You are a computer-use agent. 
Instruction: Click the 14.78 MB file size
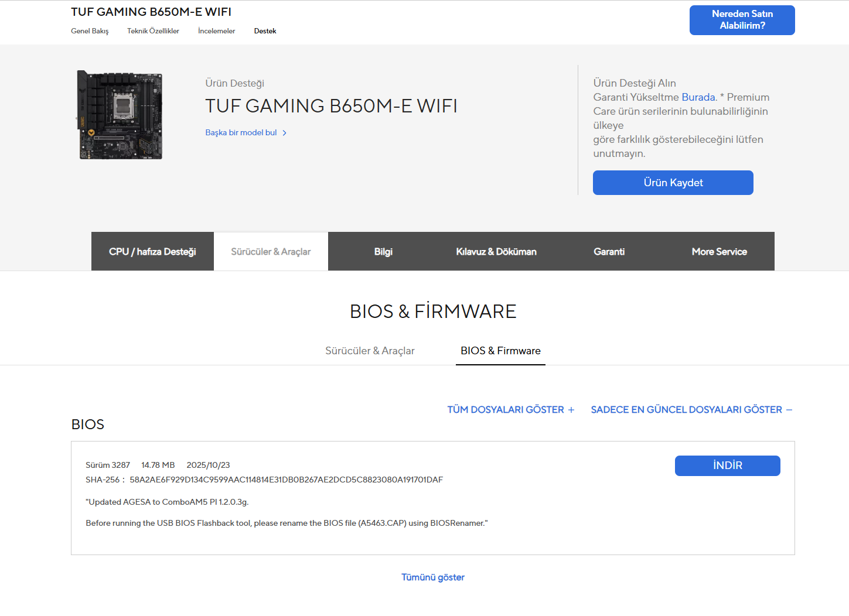(158, 465)
